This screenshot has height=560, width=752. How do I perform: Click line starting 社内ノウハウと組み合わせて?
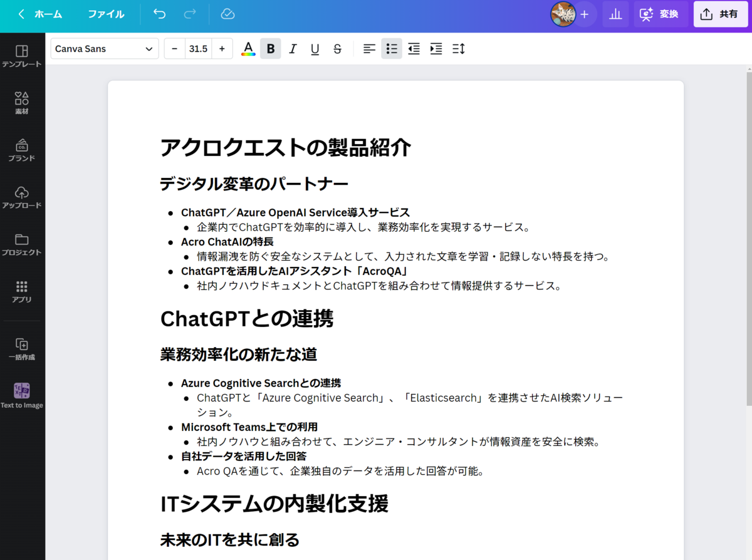pyautogui.click(x=399, y=442)
